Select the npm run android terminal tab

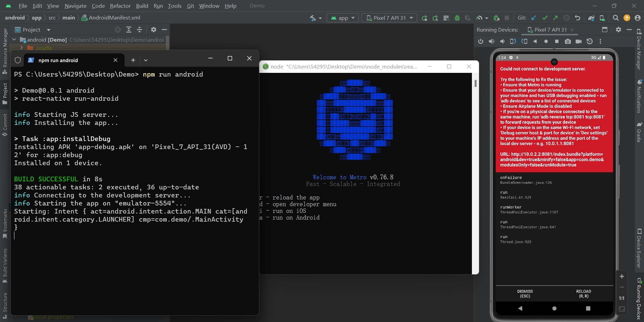(x=74, y=60)
